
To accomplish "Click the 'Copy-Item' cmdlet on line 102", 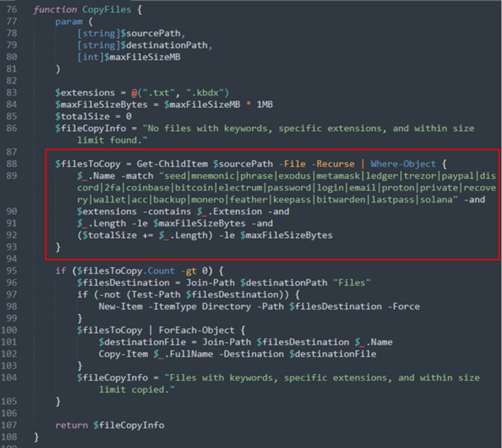I will pyautogui.click(x=123, y=354).
